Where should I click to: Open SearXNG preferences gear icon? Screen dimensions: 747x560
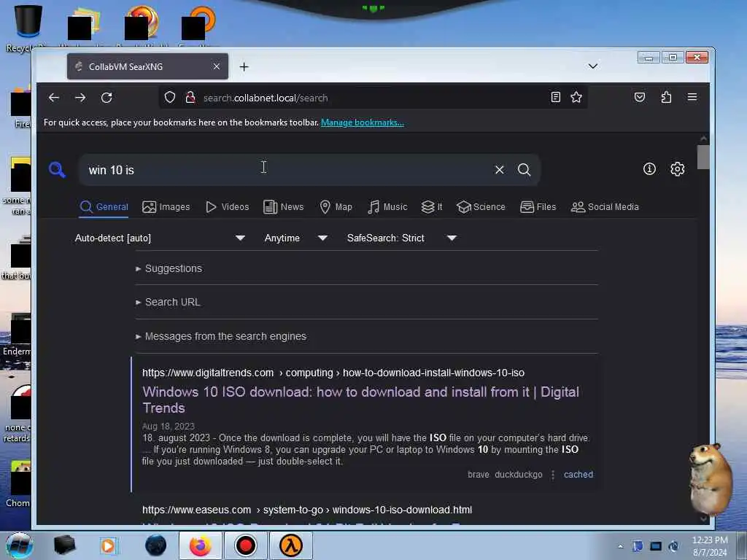tap(678, 168)
